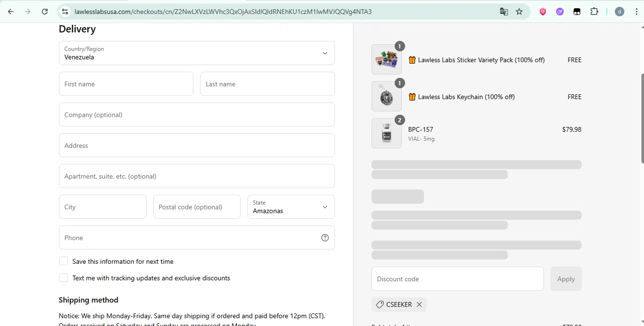Click the Lawless Labs Sticker Variety Pack text
Image resolution: width=644 pixels, height=326 pixels.
[x=481, y=60]
